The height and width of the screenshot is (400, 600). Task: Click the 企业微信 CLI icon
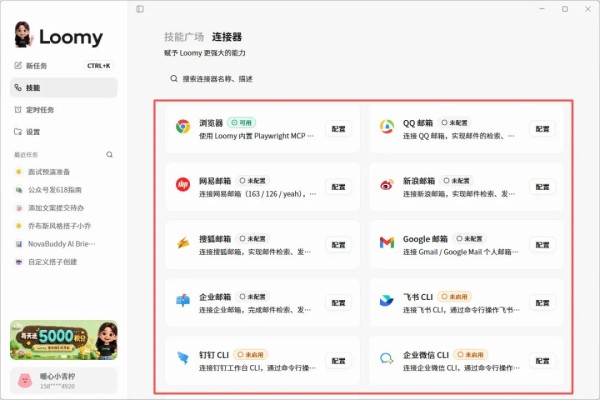pos(387,359)
